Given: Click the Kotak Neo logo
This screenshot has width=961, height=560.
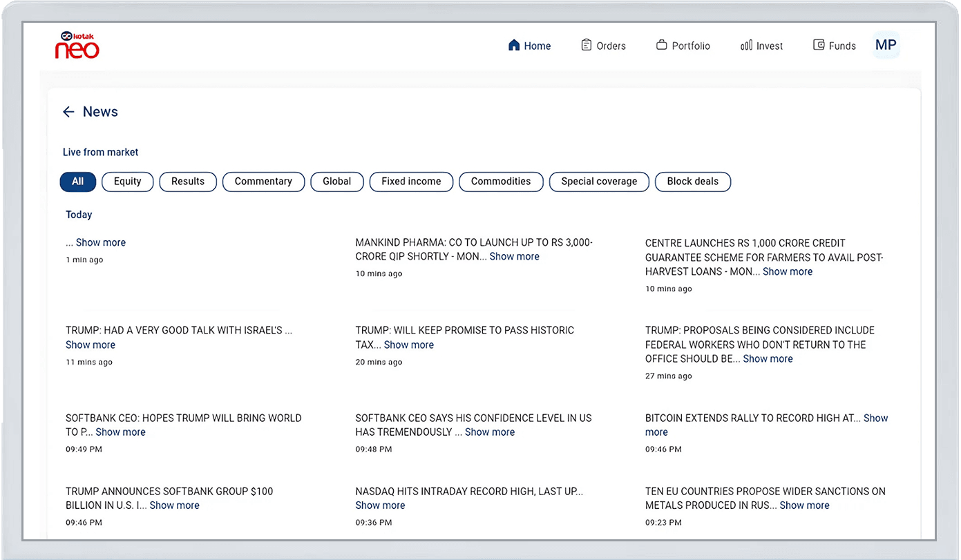Looking at the screenshot, I should tap(77, 45).
